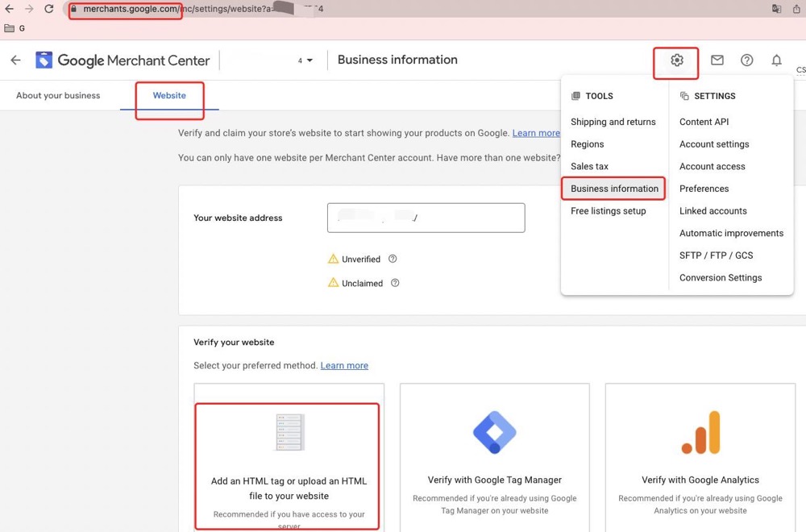Choose Verify with Google Tag Manager
Image resolution: width=806 pixels, height=532 pixels.
coord(495,458)
